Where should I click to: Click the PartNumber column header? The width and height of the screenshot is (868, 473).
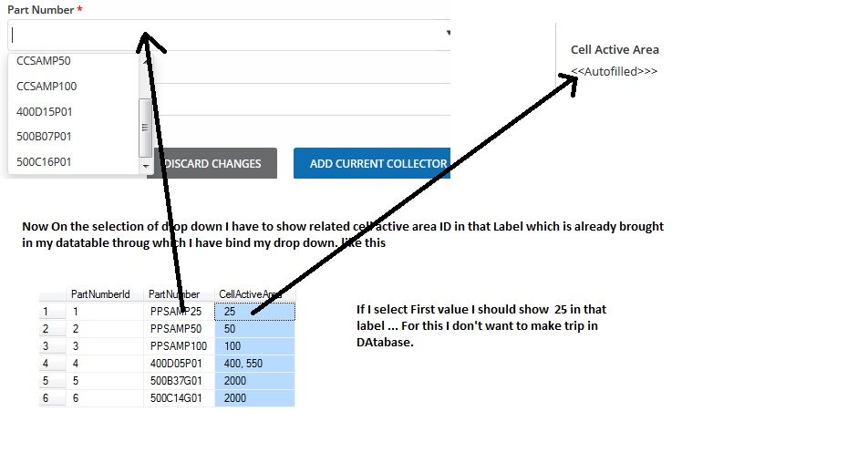(174, 294)
